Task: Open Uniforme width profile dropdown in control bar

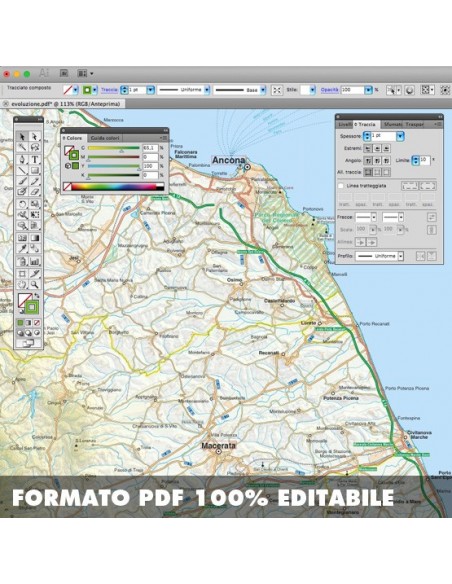Action: [x=207, y=90]
